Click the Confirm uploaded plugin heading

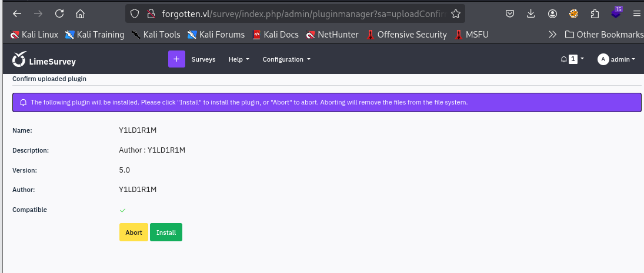[x=49, y=79]
